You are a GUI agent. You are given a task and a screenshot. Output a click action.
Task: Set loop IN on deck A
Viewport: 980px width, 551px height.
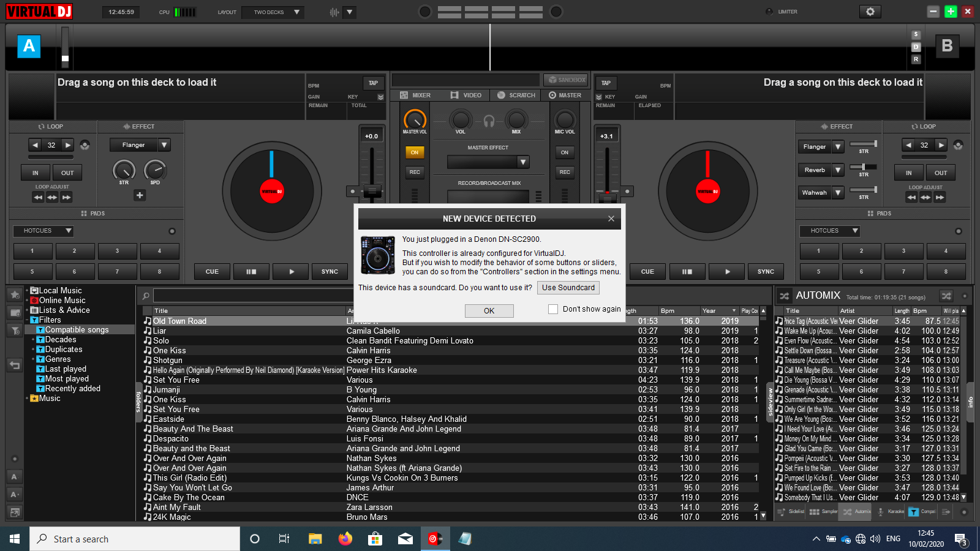[35, 173]
